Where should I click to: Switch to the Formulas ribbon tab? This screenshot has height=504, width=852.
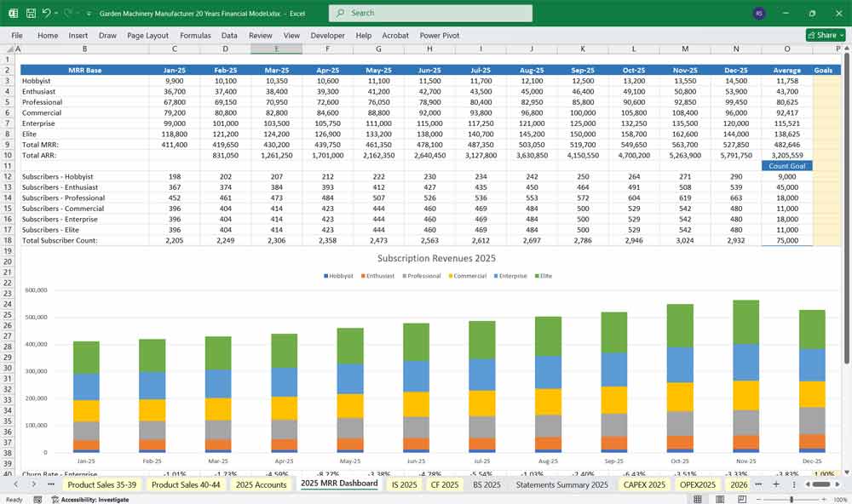coord(195,36)
